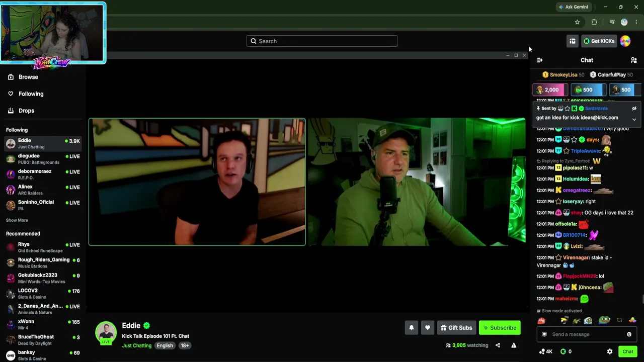Screen dimensions: 644x362
Task: Open chat settings gear icon
Action: point(610,352)
